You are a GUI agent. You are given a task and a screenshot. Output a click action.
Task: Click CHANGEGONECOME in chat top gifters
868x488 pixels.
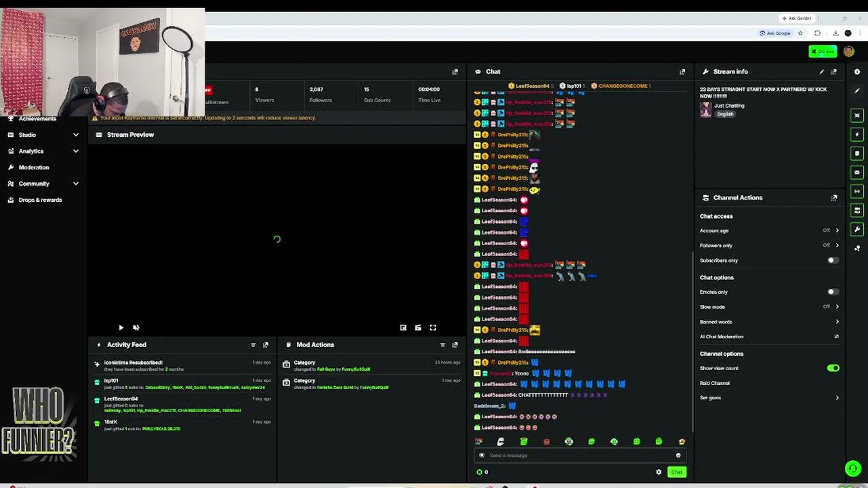(623, 86)
